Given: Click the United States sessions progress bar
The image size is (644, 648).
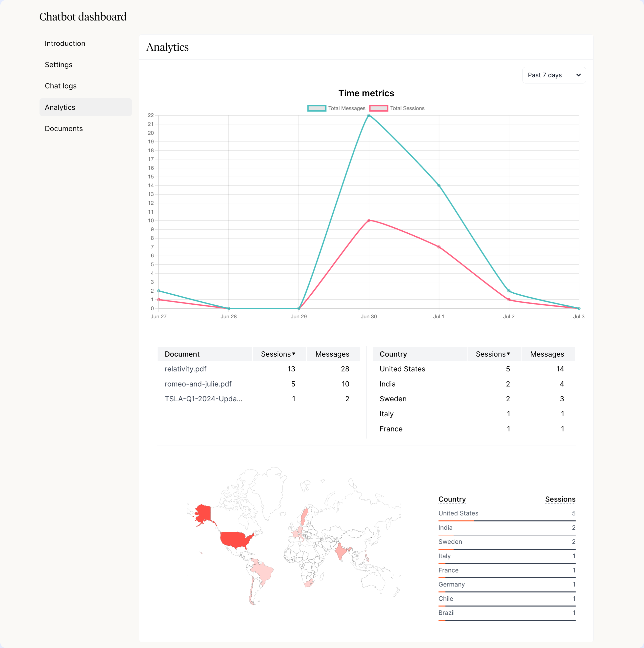Looking at the screenshot, I should [506, 521].
